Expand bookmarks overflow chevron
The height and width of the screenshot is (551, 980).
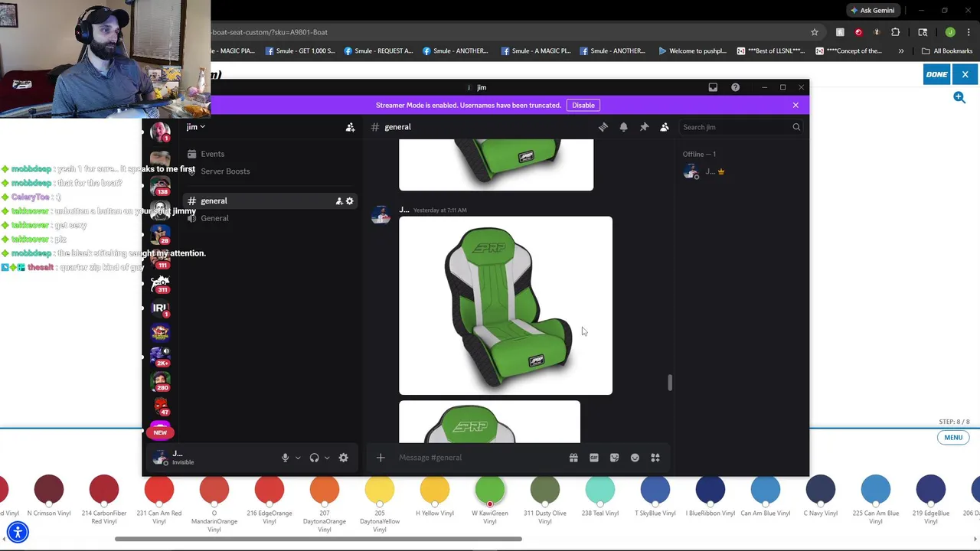tap(901, 51)
